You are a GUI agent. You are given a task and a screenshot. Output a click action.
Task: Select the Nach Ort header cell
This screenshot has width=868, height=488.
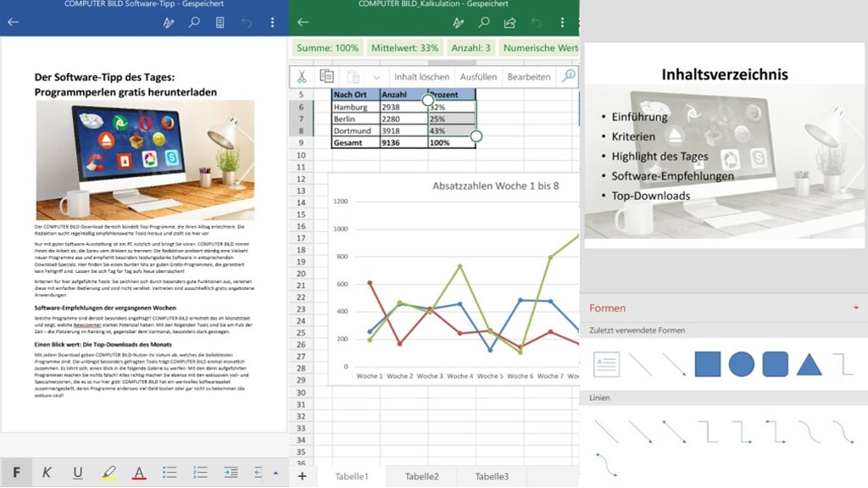click(356, 95)
